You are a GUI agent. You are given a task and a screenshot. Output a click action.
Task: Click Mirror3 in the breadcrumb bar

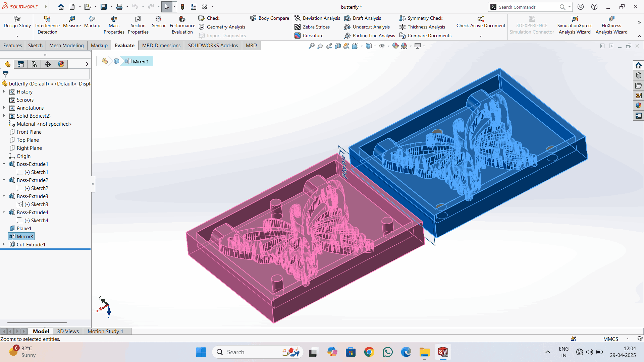point(137,61)
